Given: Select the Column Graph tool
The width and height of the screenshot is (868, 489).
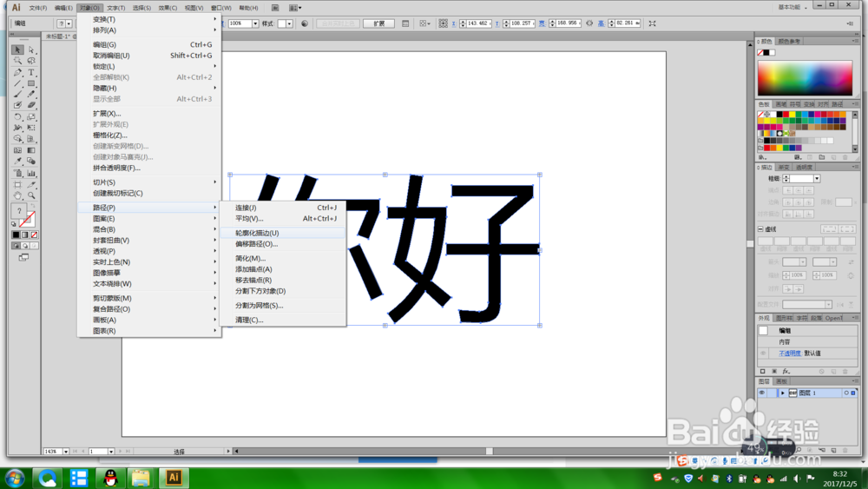Looking at the screenshot, I should 31,174.
